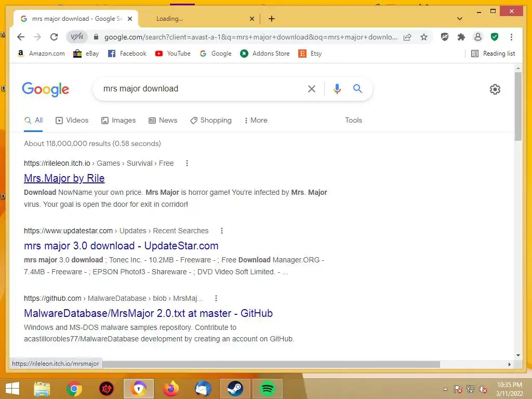The width and height of the screenshot is (532, 399).
Task: Launch Chrome from taskbar
Action: click(x=74, y=389)
